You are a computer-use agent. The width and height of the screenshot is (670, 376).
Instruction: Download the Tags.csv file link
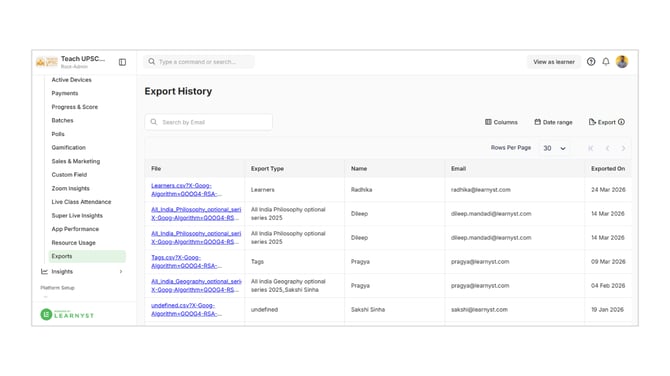186,261
